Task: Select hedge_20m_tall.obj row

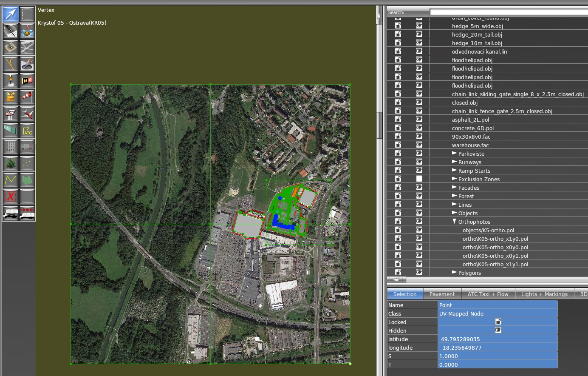Action: click(477, 34)
